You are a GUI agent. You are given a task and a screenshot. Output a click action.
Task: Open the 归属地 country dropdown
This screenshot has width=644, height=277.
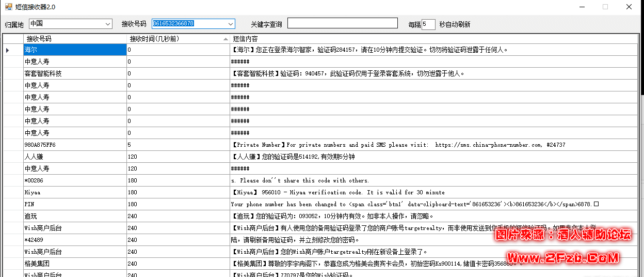click(x=107, y=24)
